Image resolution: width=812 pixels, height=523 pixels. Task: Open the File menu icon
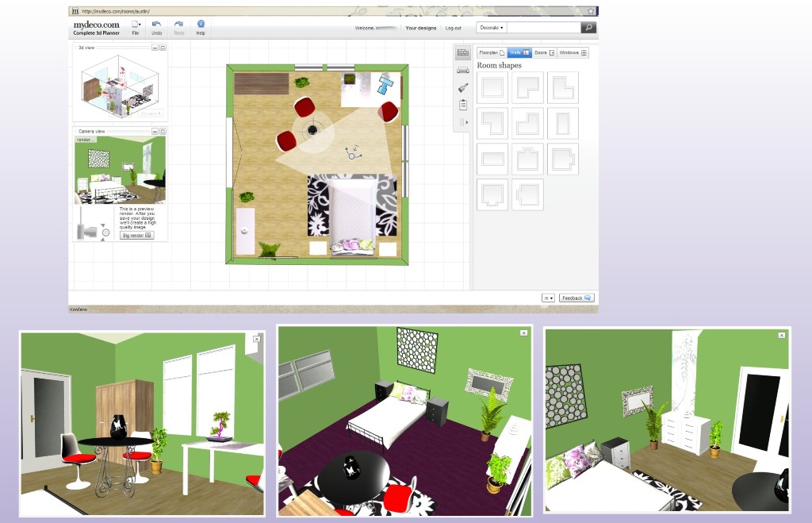[x=135, y=25]
